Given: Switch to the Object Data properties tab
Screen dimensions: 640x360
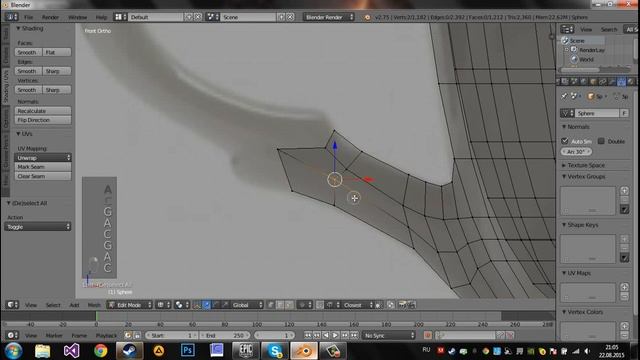Looking at the screenshot, I should point(621,82).
